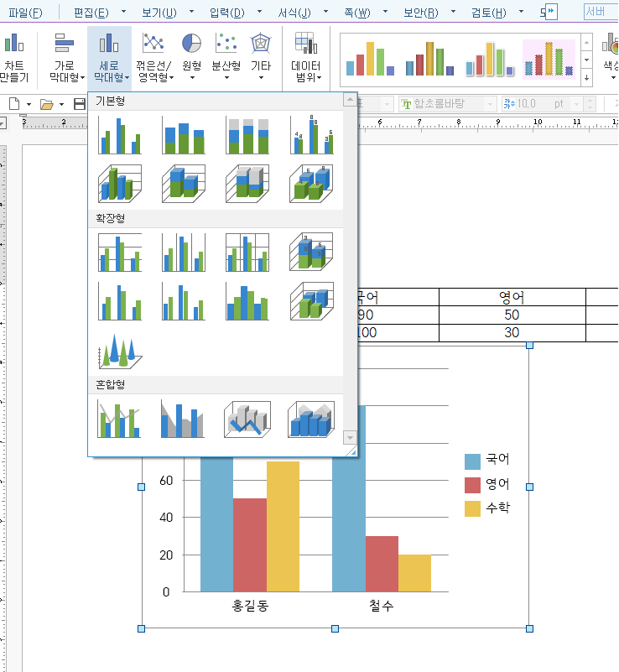Open the 기타 radar chart menu
Viewport: 619px width, 672px height.
click(261, 58)
